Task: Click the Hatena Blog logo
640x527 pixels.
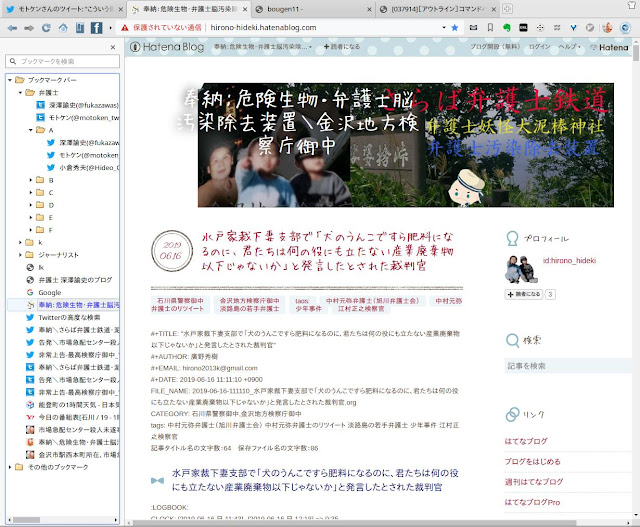Action: (x=167, y=47)
